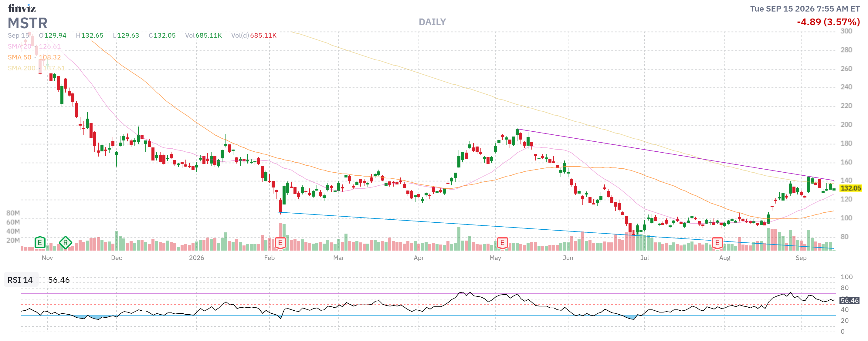Click the 20M volume axis label
Image resolution: width=868 pixels, height=341 pixels.
point(13,240)
